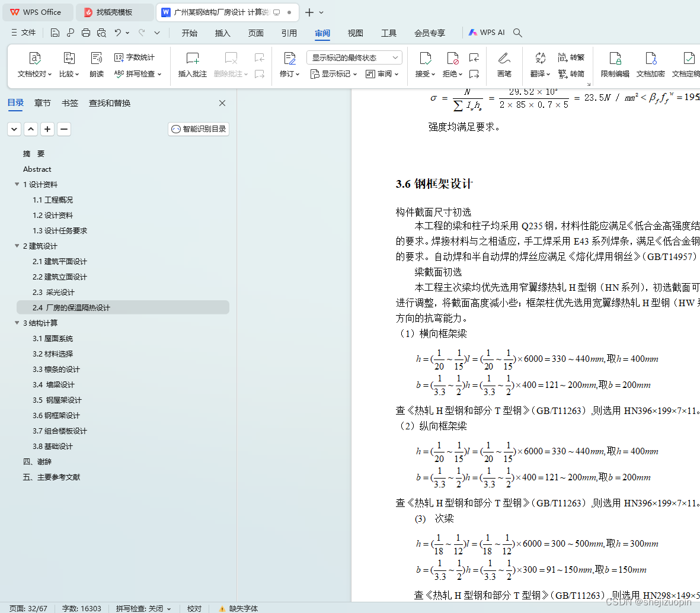Go to '五、主要参考文献' in outline
This screenshot has width=700, height=613.
coord(52,477)
